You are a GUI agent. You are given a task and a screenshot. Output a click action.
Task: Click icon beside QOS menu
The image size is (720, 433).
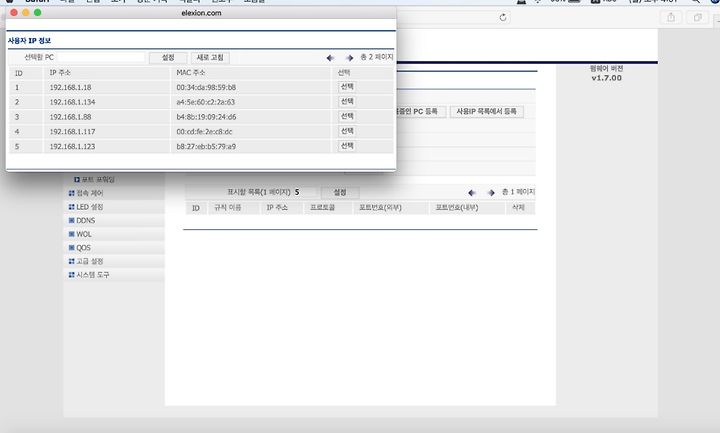71,247
